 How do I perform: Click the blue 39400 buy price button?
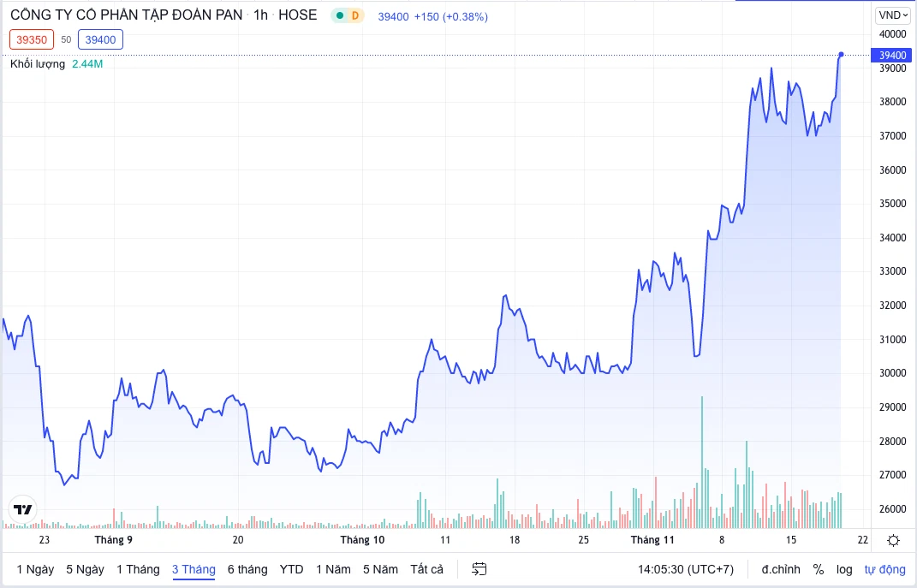coord(100,39)
